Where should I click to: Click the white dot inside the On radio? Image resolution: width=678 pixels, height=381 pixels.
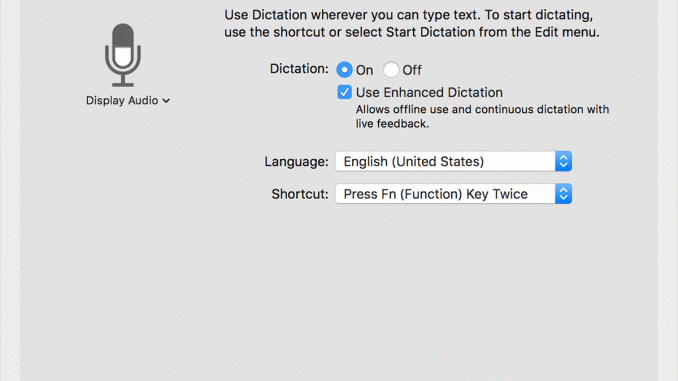click(x=344, y=70)
